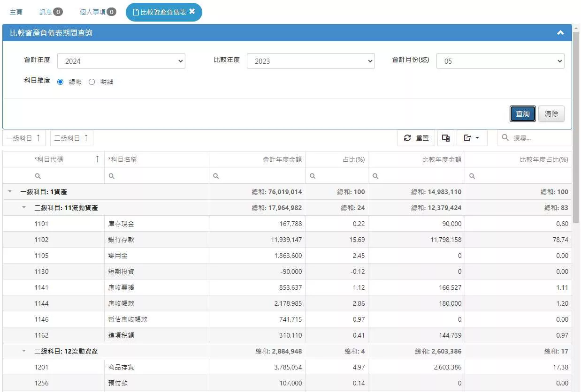581x392 pixels.
Task: Collapse the 二級科目: 11流動資產 group
Action: (x=24, y=208)
